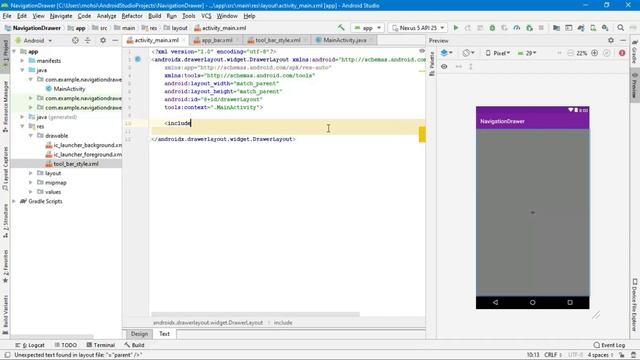Click the 4 spaces indent setting
This screenshot has width=640, height=360.
coord(600,355)
